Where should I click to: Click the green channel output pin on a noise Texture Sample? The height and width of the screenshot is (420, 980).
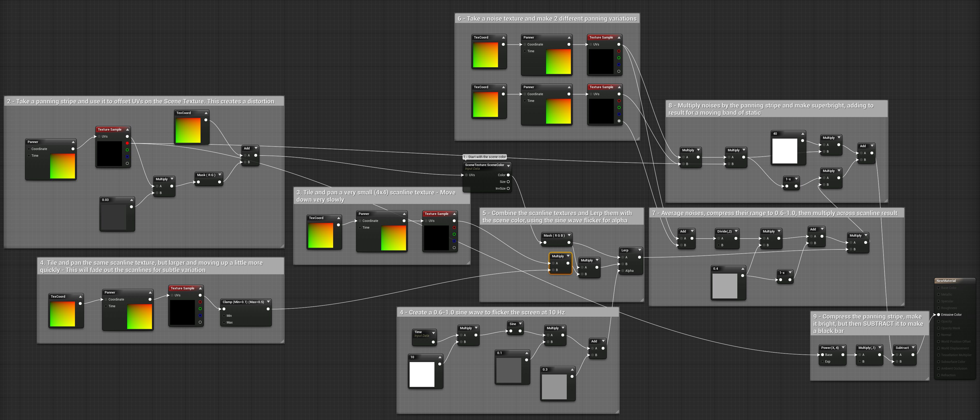click(x=619, y=58)
